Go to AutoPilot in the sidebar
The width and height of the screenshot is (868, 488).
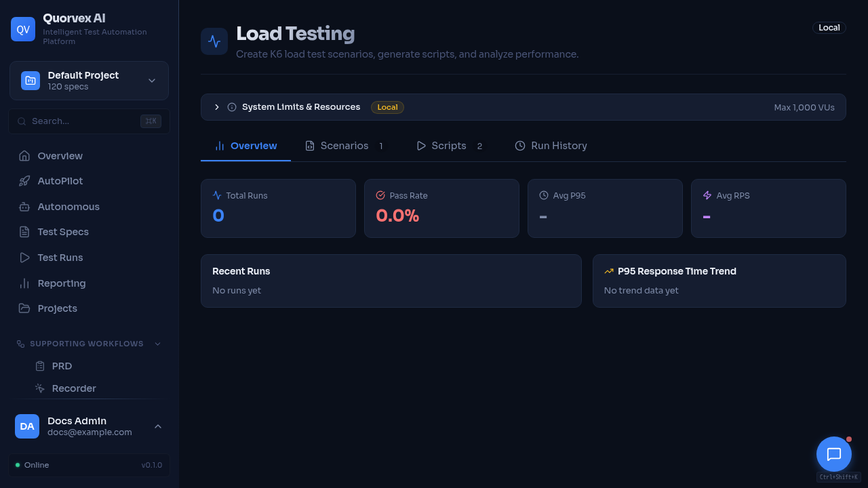pyautogui.click(x=89, y=181)
